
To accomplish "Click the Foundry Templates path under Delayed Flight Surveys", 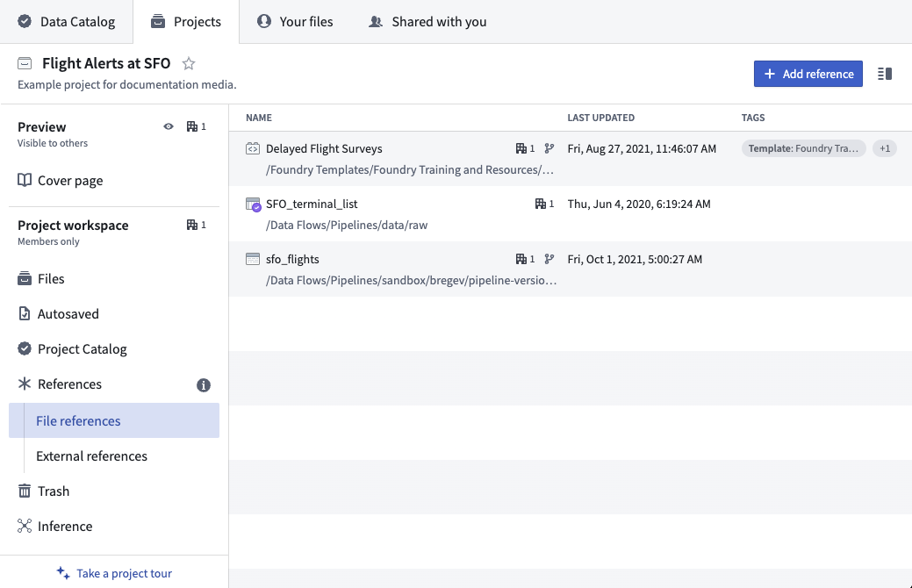I will coord(410,170).
